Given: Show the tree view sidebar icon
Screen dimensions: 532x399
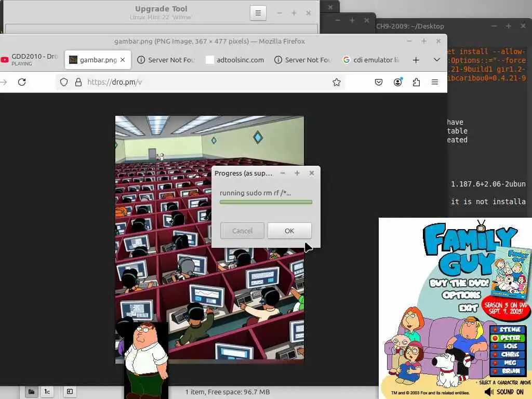Looking at the screenshot, I should coord(47,392).
